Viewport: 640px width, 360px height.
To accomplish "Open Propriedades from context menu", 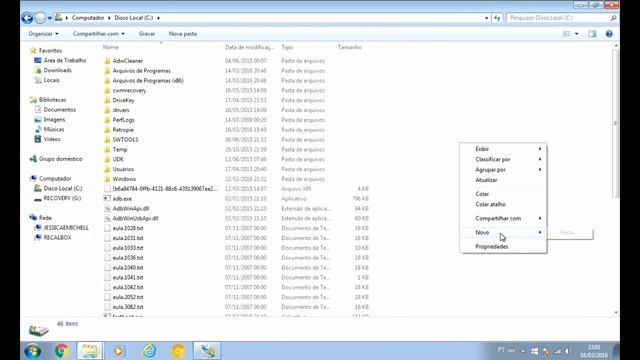I will click(503, 247).
